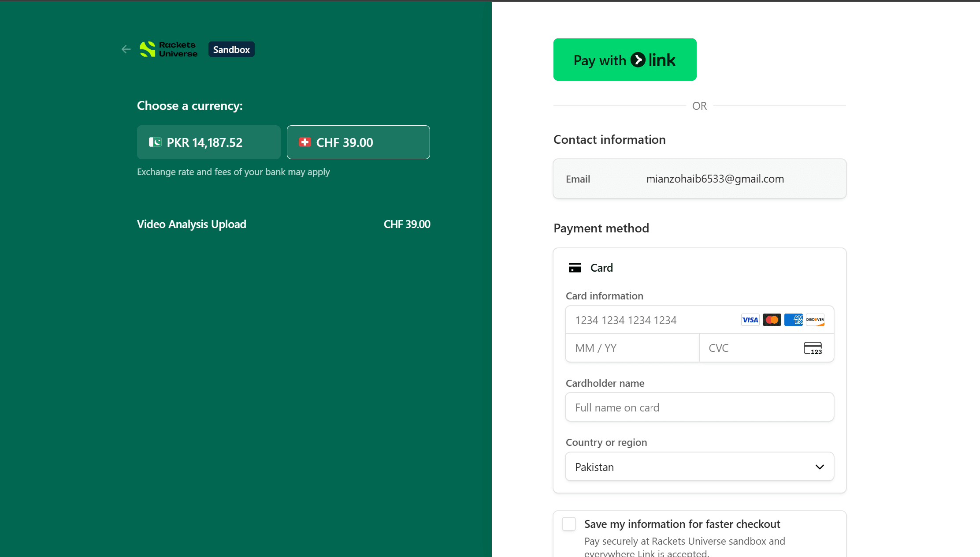980x557 pixels.
Task: Click the Pay with link button
Action: coord(625,60)
